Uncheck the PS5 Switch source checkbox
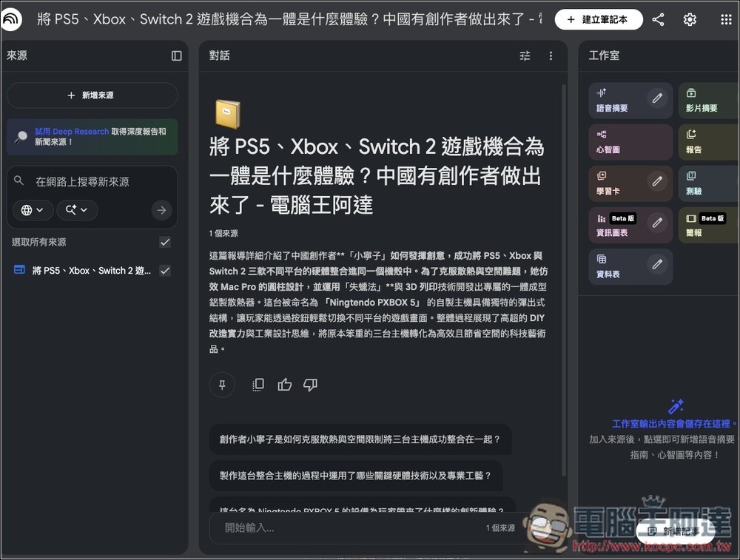740x560 pixels. tap(166, 270)
